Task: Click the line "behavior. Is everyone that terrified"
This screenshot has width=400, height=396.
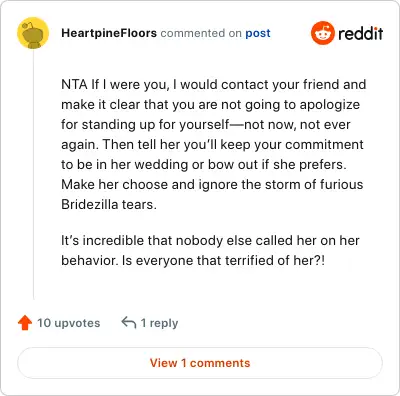Action: tap(193, 260)
